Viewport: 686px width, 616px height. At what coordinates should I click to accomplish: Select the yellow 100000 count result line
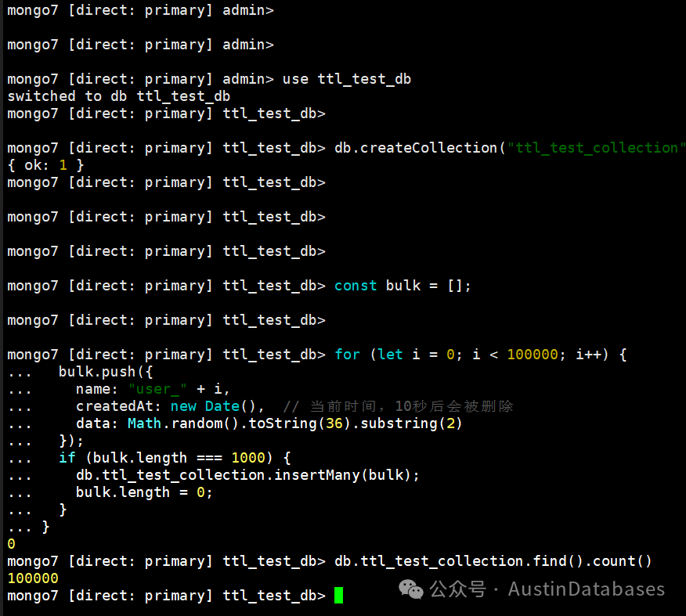click(33, 578)
